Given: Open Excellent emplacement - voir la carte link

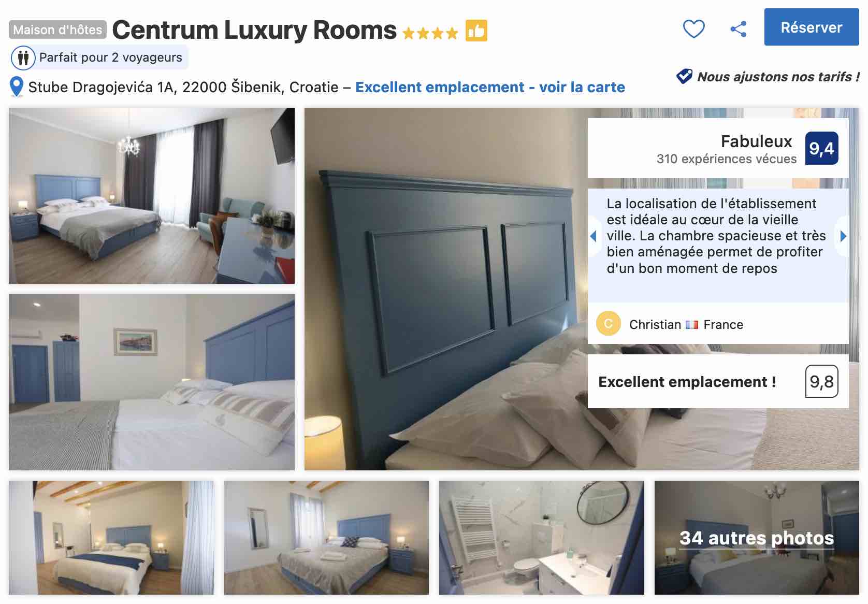Looking at the screenshot, I should click(x=490, y=87).
